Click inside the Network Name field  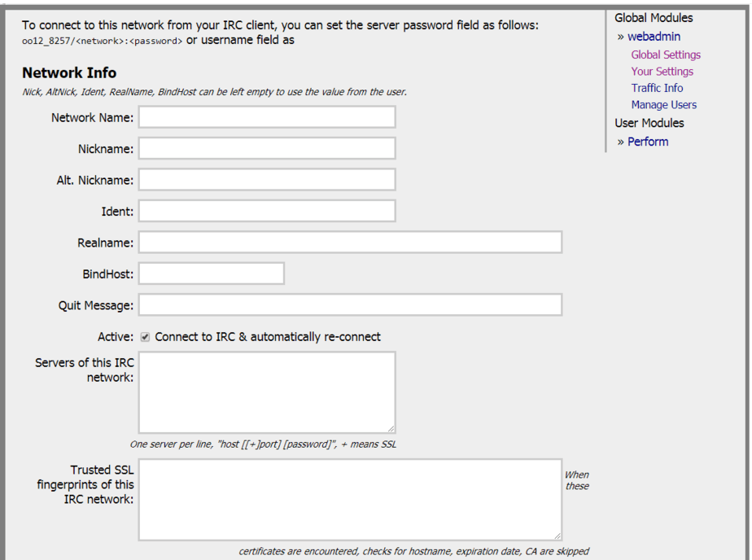266,116
